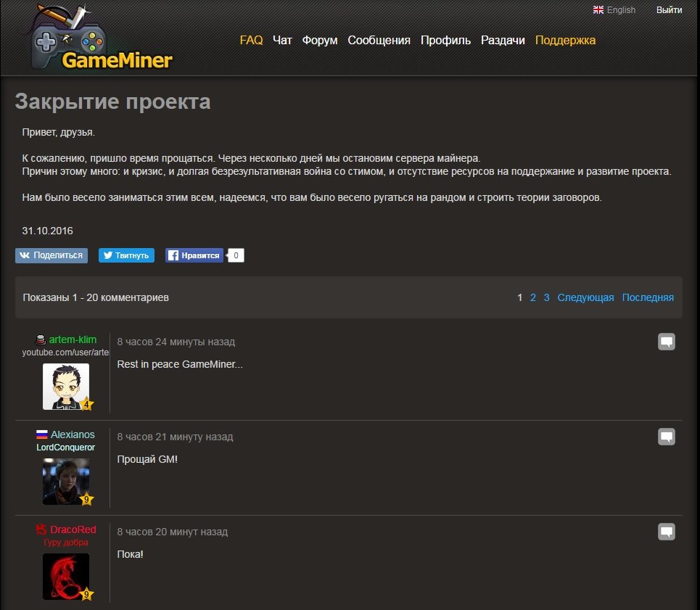Go to comments page 3
The width and height of the screenshot is (700, 610).
pyautogui.click(x=546, y=297)
